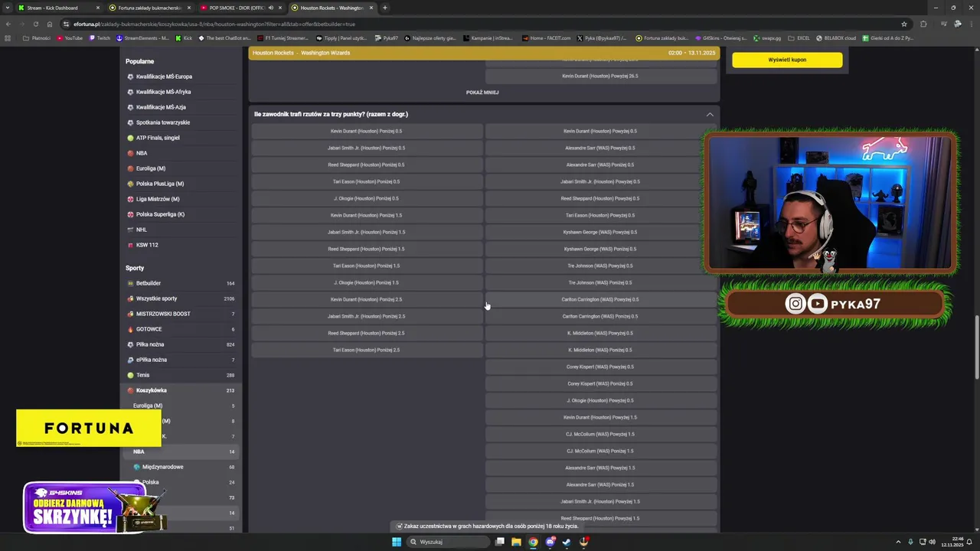Collapse the Koszykówka sport category
Screen dimensions: 980x551
pyautogui.click(x=182, y=390)
